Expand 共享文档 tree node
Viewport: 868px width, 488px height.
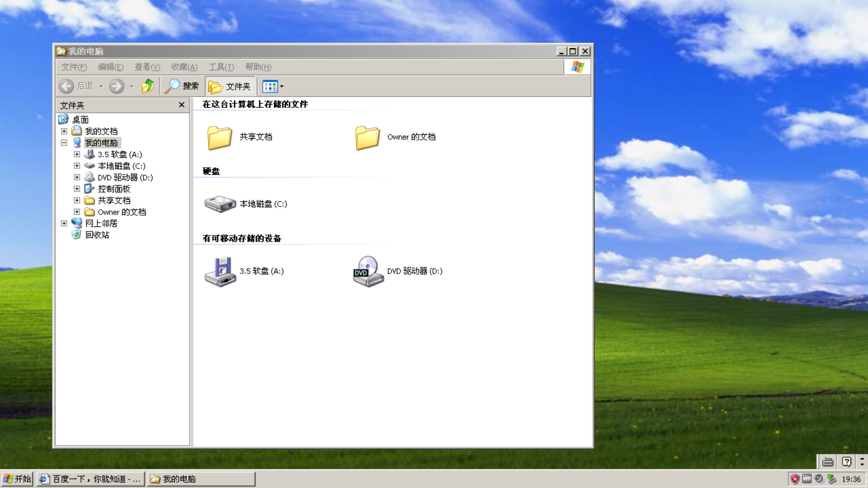click(77, 200)
